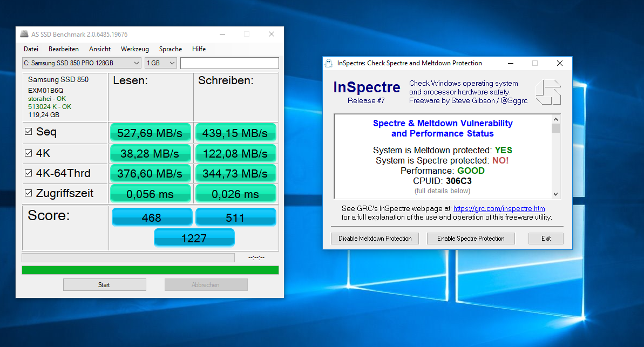Open the Datei menu
The width and height of the screenshot is (644, 347).
[31, 49]
